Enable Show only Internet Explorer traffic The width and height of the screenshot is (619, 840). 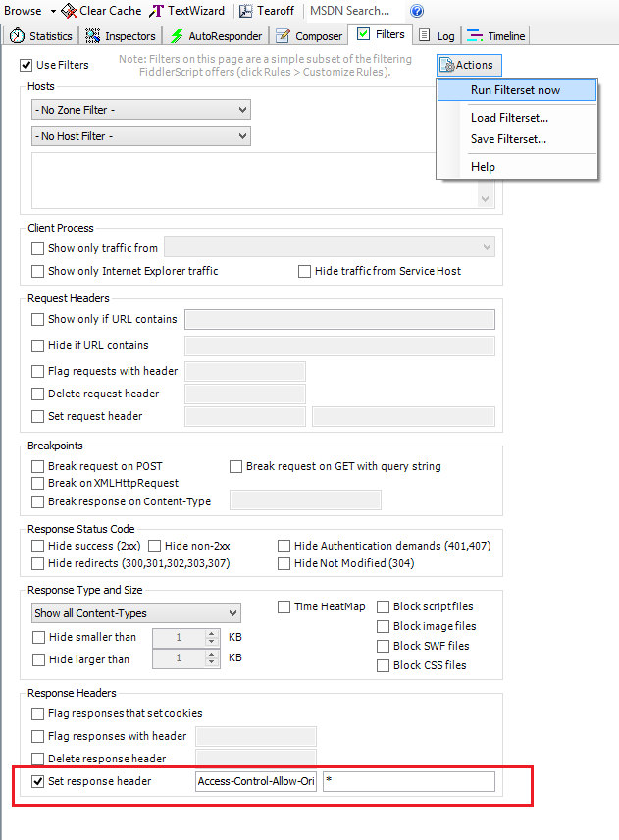coord(37,272)
